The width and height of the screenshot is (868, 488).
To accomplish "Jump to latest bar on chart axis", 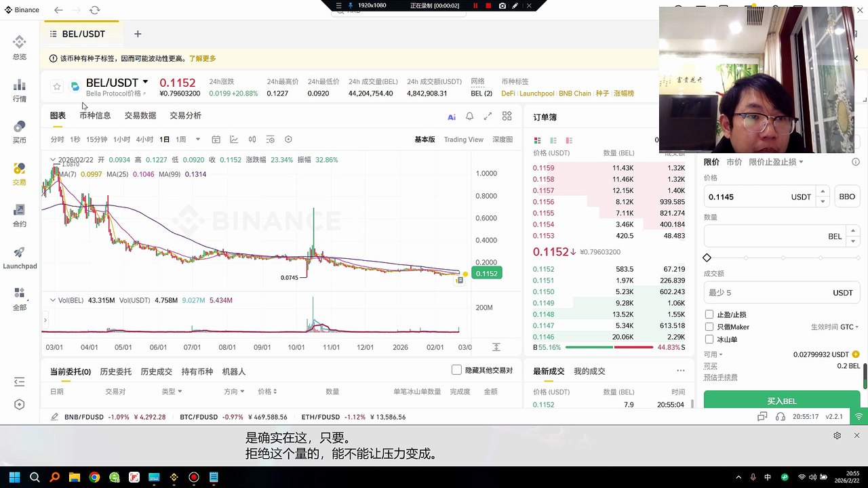I will point(496,347).
